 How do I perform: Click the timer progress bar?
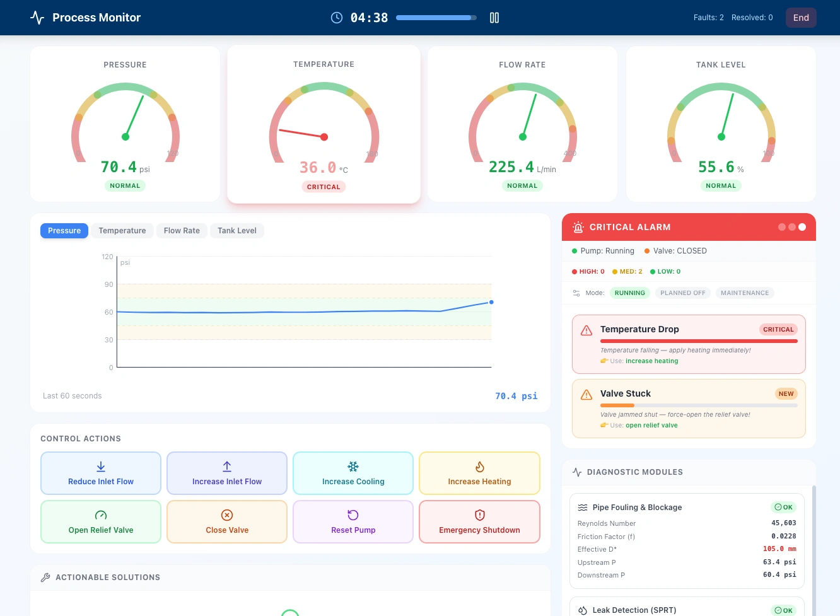(x=436, y=18)
